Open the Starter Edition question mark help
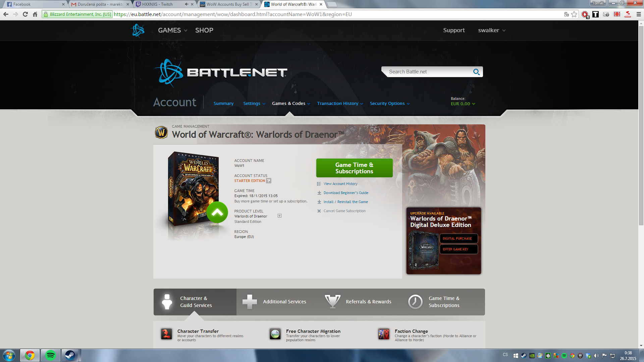Screen dimensions: 644x362 pos(269,181)
